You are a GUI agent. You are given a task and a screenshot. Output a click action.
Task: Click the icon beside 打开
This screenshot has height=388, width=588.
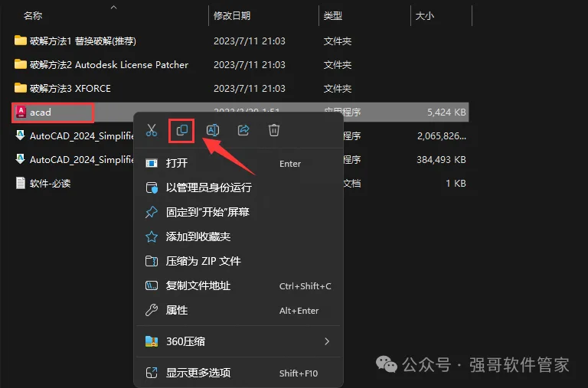[152, 163]
